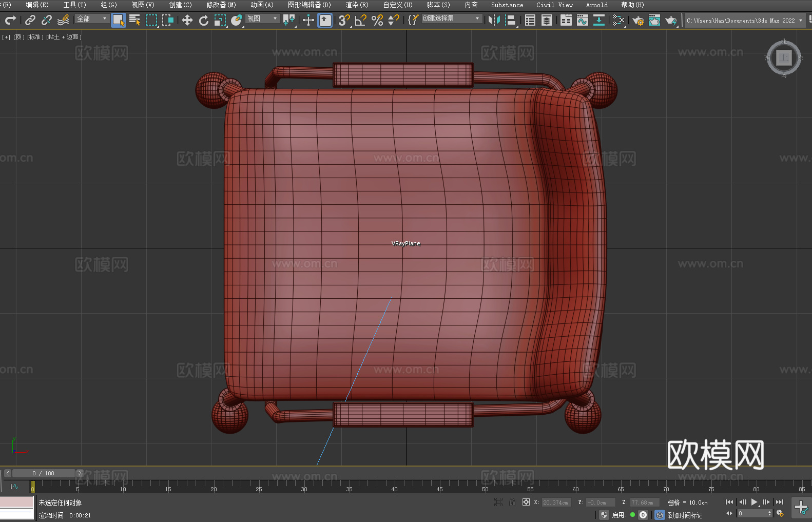Viewport: 812px width, 522px height.
Task: Select the Rotate tool
Action: tap(204, 20)
